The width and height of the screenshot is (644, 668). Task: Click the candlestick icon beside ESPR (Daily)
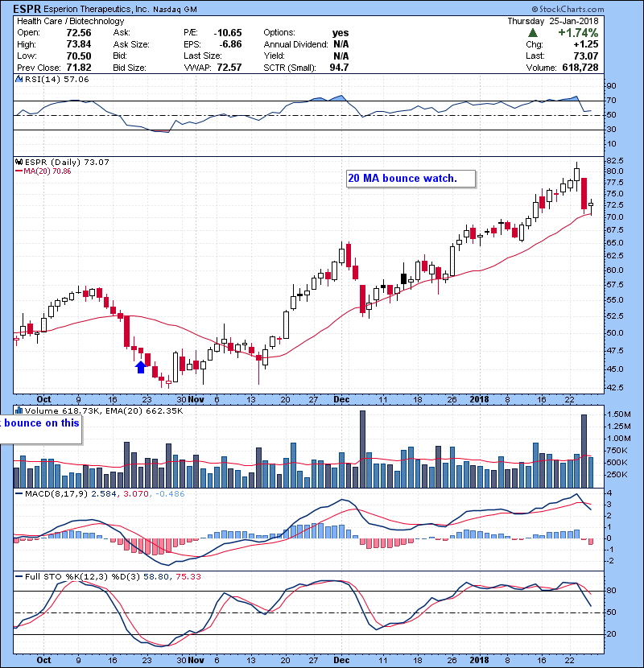tap(19, 162)
